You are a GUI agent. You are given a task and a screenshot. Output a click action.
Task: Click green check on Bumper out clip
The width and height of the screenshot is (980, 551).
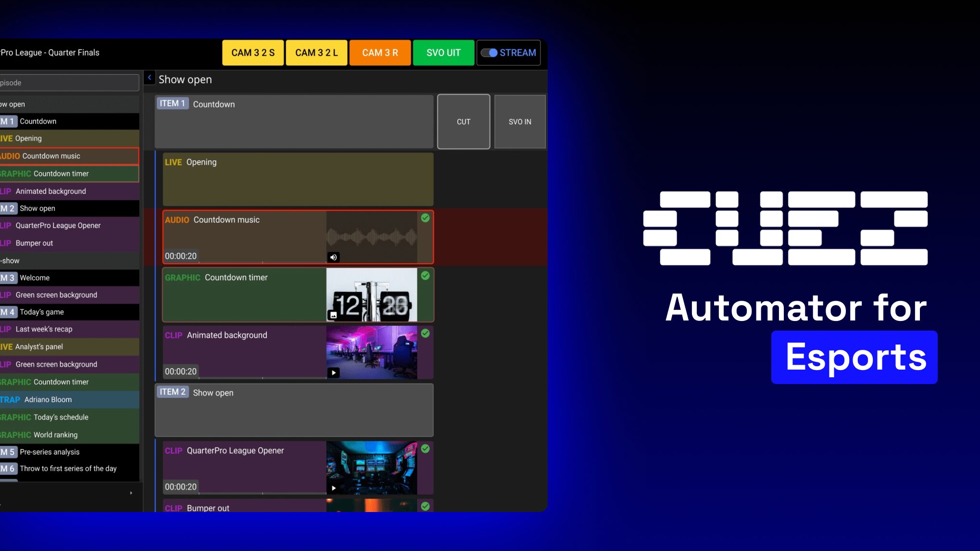pos(426,506)
